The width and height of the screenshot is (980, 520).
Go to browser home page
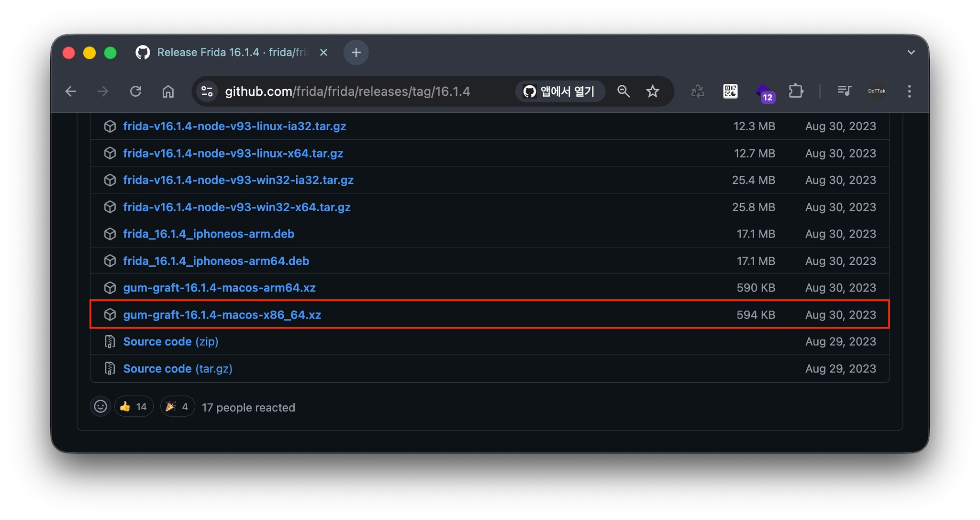(168, 91)
